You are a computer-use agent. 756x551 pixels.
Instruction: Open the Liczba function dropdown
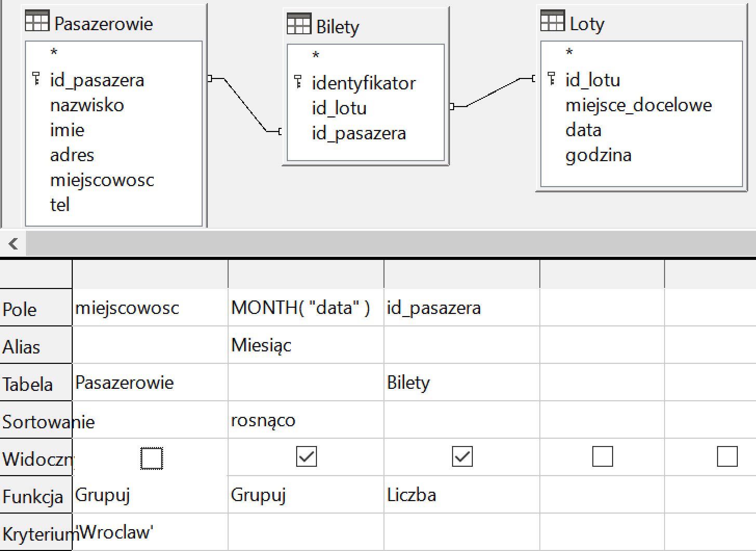coord(461,495)
